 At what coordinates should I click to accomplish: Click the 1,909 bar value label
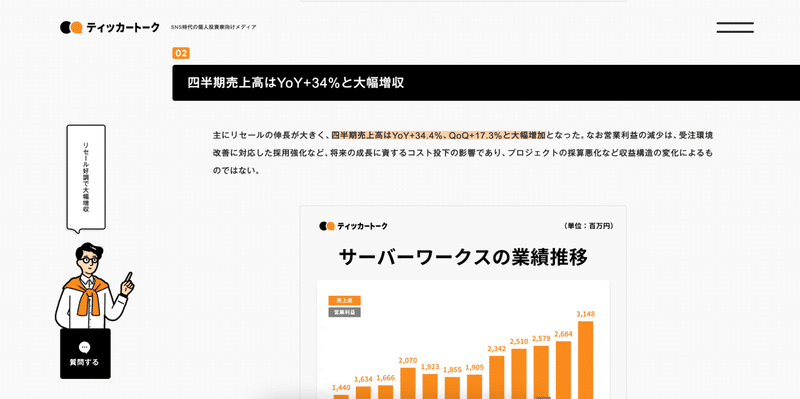(x=474, y=368)
